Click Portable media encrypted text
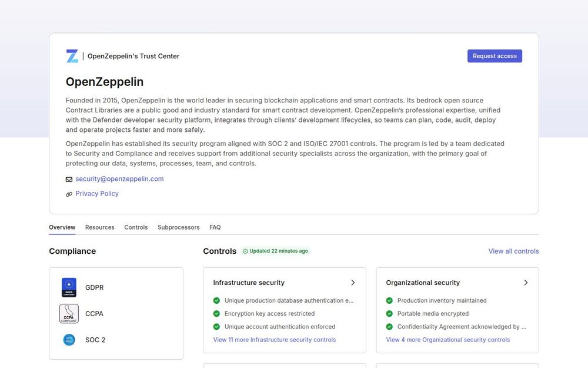This screenshot has width=588, height=368. coord(433,314)
